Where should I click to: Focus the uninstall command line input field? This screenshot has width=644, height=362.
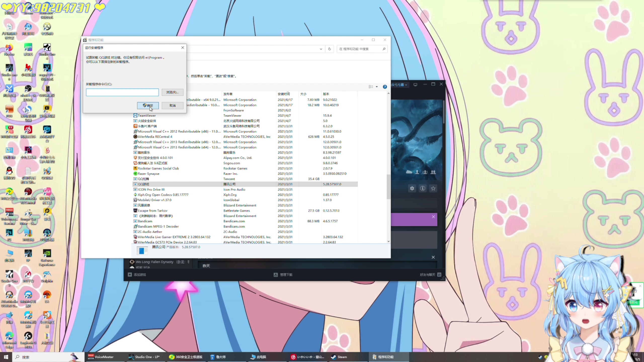(x=122, y=92)
